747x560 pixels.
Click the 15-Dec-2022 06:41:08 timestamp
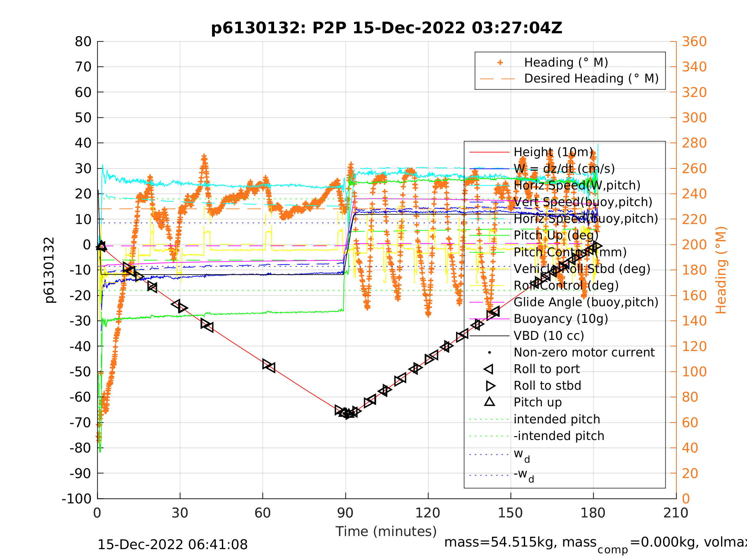(x=173, y=545)
